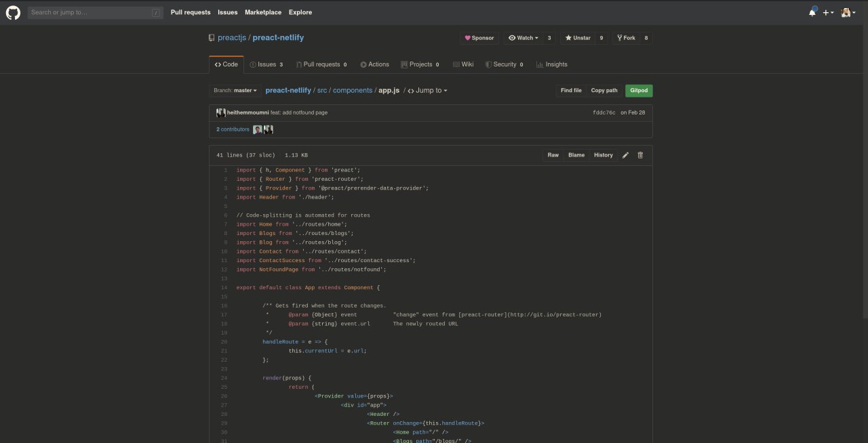The height and width of the screenshot is (443, 868).
Task: Select line number 24
Action: pyautogui.click(x=224, y=378)
